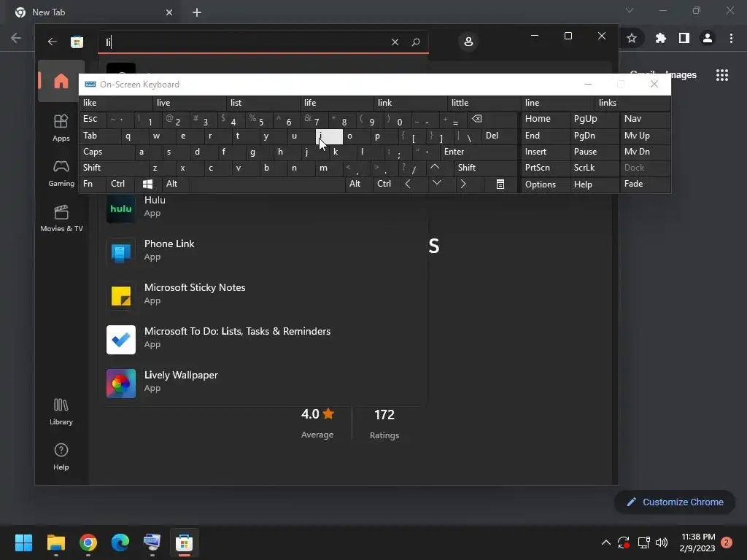Open Gaming section in Store sidebar
Image resolution: width=747 pixels, height=560 pixels.
click(61, 173)
